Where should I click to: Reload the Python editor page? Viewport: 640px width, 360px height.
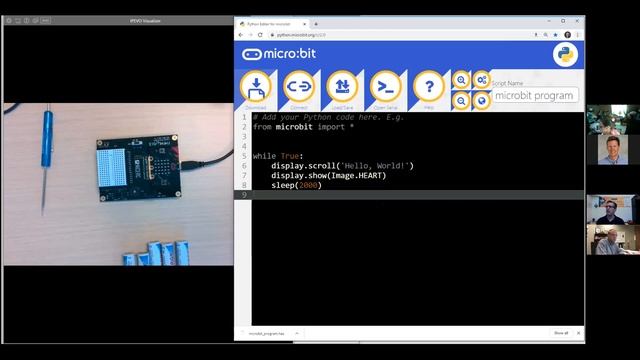(260, 35)
